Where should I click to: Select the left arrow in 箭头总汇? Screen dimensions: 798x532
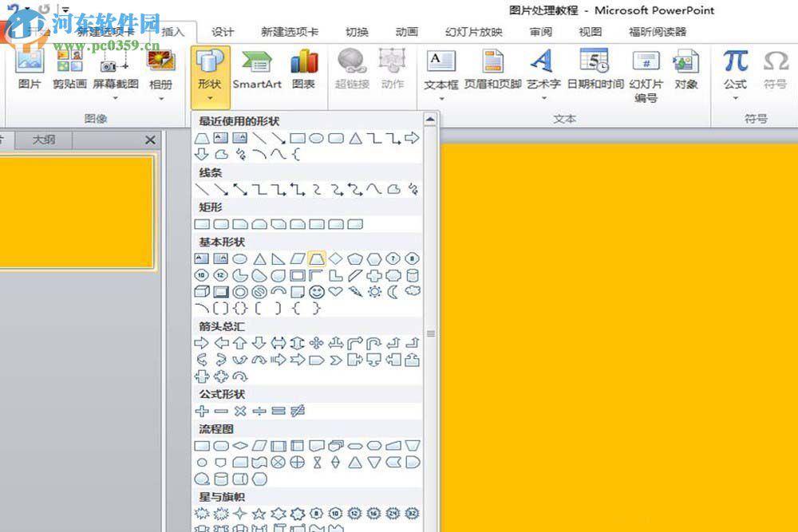221,343
